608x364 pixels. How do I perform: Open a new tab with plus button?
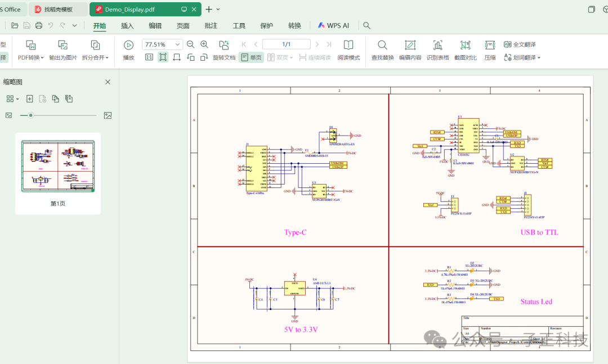(209, 10)
